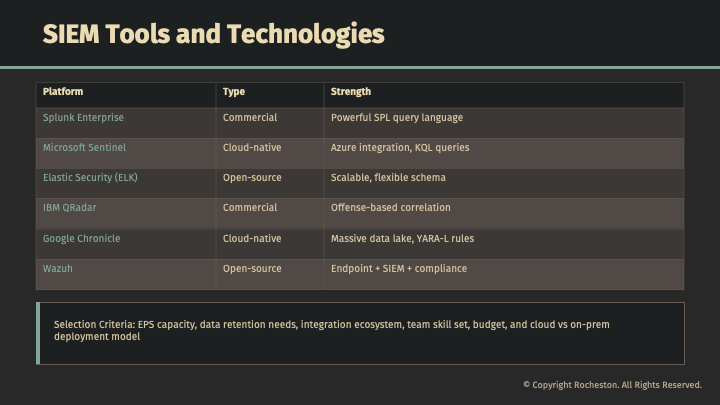
Task: Select the Platform column header
Action: 63,92
